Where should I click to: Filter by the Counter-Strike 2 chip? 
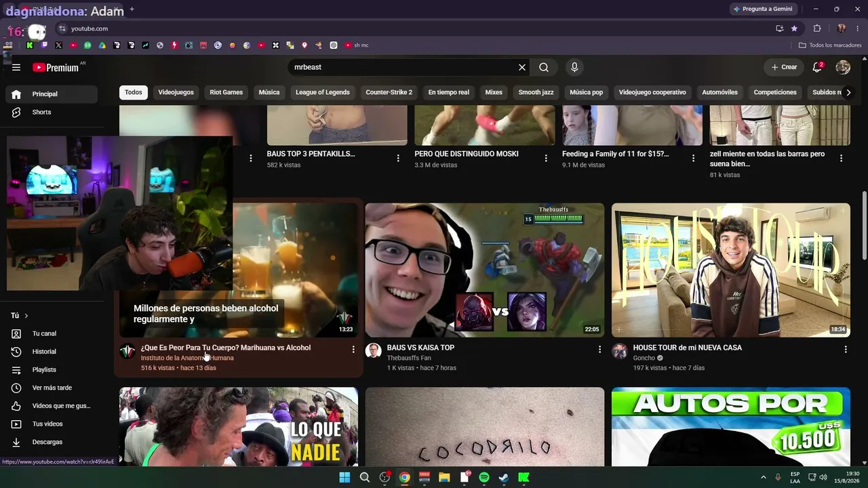click(x=389, y=92)
